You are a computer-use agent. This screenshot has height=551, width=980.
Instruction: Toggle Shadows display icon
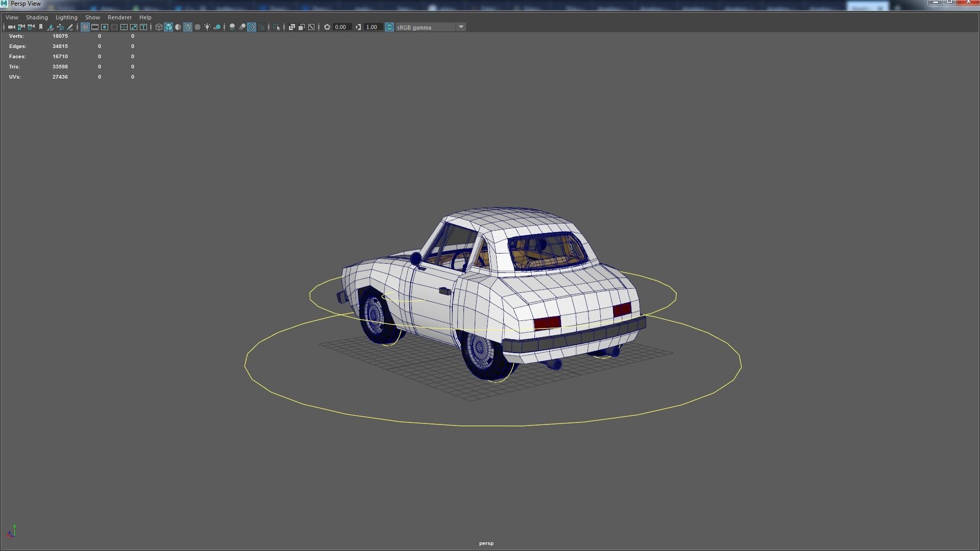217,27
